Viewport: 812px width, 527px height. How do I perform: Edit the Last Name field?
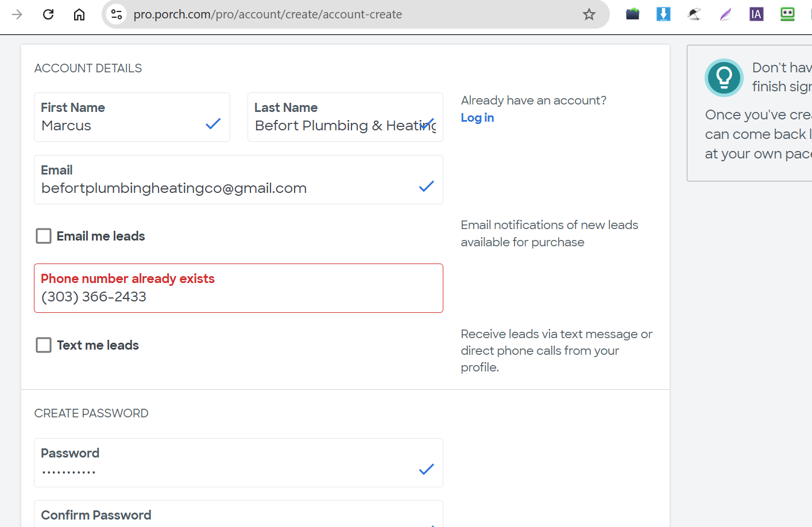[x=336, y=126]
